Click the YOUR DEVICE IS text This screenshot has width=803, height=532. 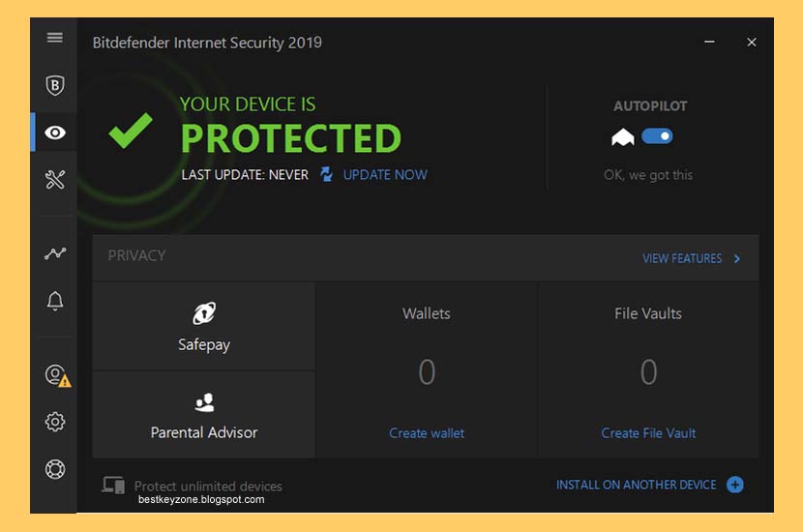(x=248, y=104)
